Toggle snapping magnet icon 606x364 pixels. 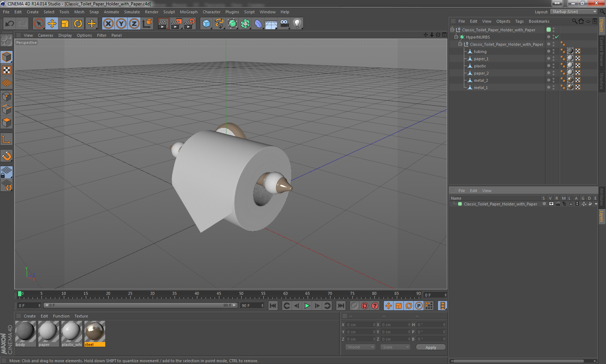(6, 156)
